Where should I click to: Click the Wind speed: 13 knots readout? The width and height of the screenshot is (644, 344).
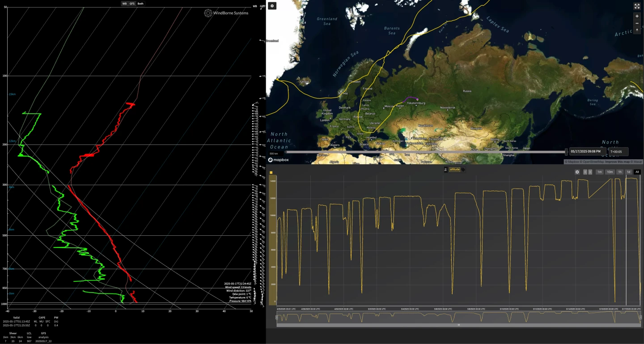[237, 287]
